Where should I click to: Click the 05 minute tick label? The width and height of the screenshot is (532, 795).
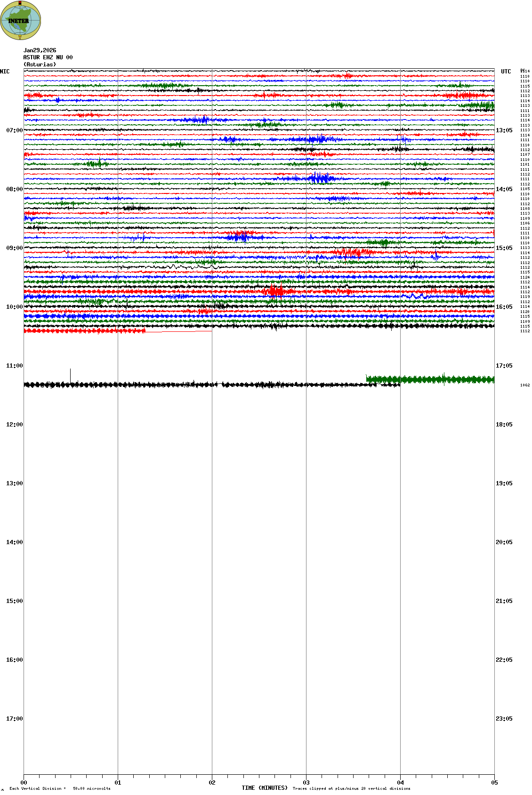tap(494, 783)
